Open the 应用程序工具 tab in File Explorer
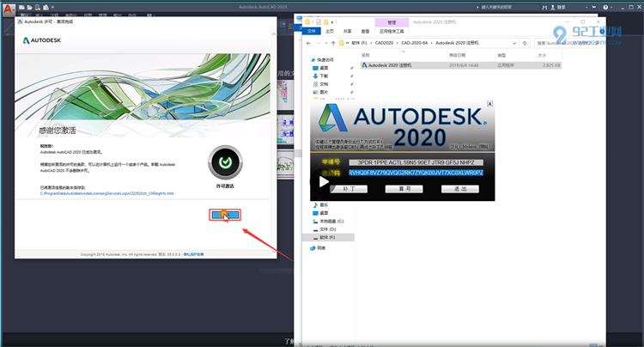The image size is (644, 347). (x=392, y=31)
